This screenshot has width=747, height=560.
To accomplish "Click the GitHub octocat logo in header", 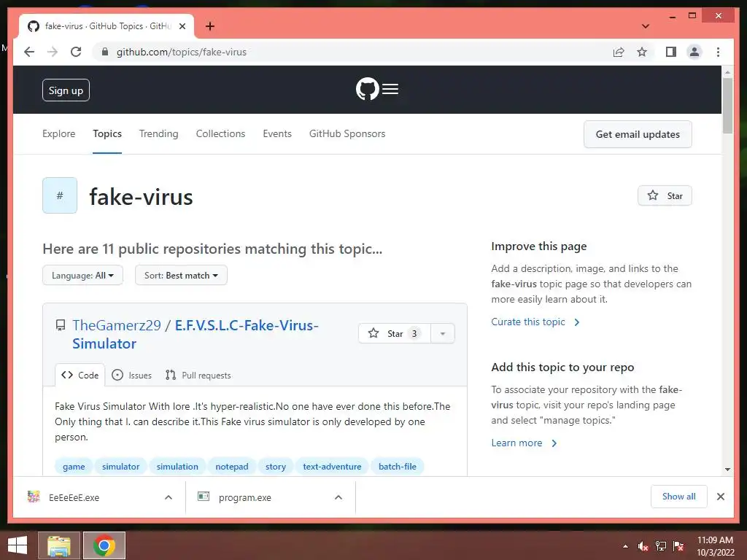I will point(368,89).
